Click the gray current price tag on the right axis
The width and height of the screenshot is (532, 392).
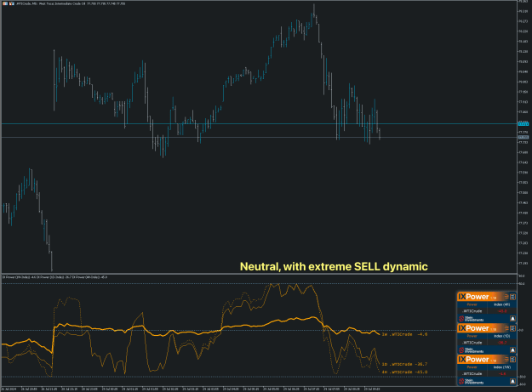523,137
